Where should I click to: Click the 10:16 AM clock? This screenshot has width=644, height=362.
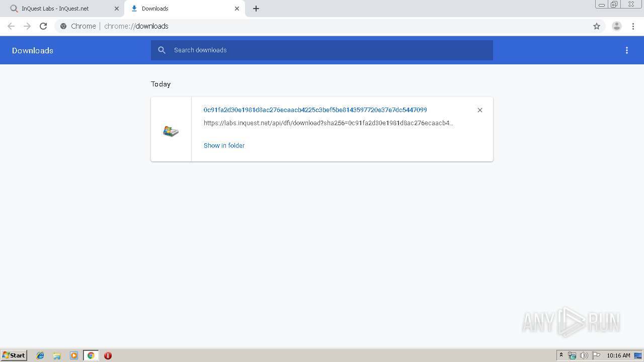618,355
